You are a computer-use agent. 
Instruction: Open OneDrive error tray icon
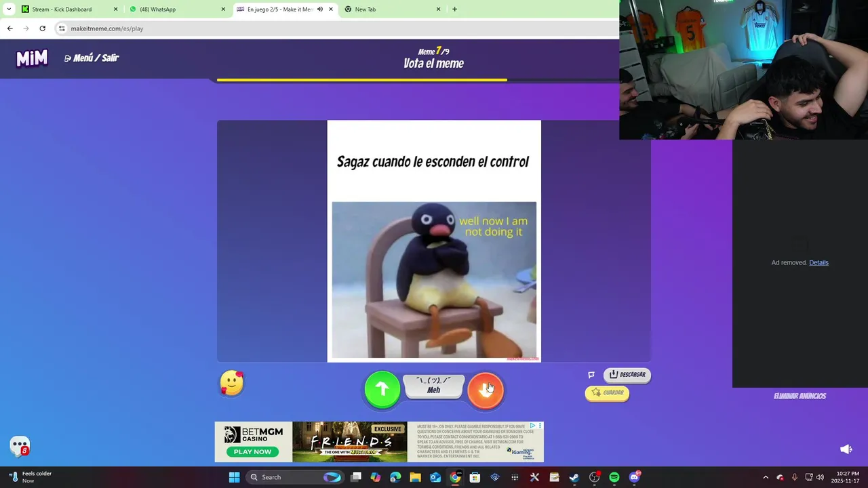[780, 477]
